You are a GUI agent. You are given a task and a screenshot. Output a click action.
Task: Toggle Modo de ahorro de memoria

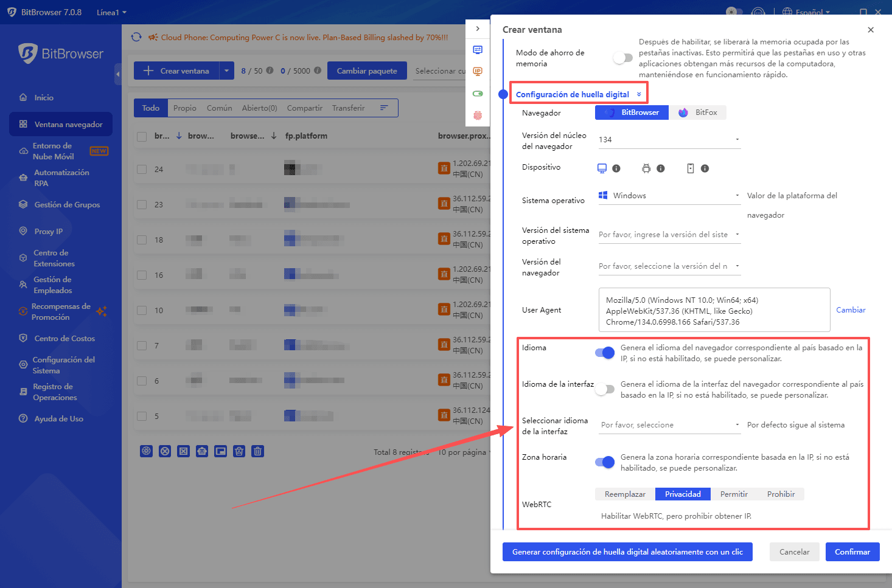pyautogui.click(x=623, y=57)
